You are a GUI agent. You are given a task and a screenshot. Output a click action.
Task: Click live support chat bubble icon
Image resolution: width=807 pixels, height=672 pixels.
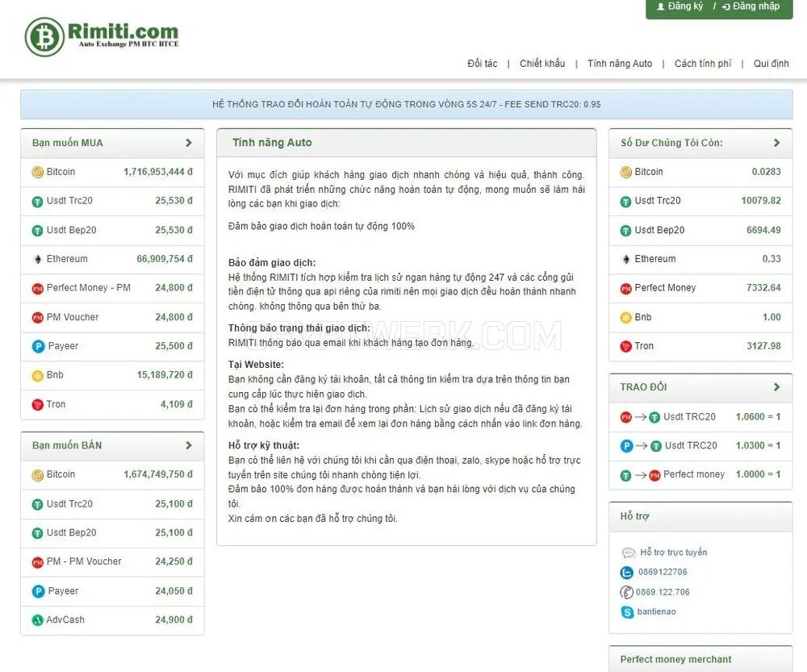[629, 553]
